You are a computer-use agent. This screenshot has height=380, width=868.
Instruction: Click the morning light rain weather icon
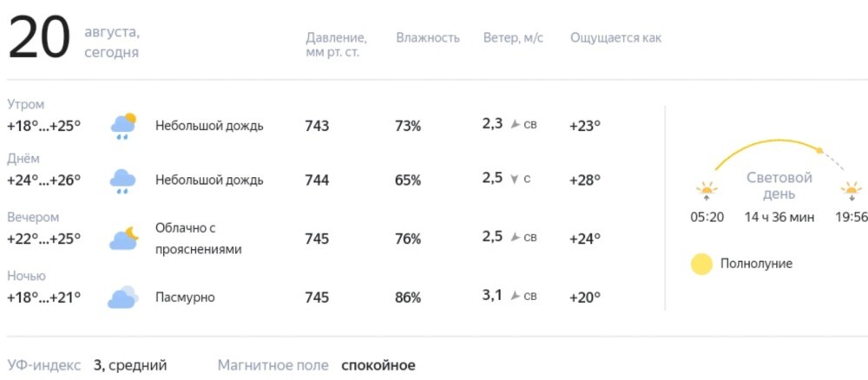[123, 126]
